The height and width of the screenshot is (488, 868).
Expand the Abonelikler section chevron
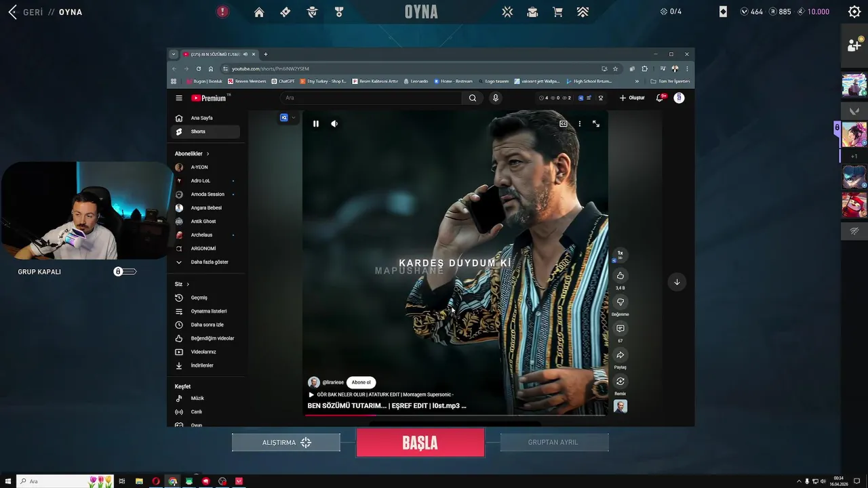(x=208, y=154)
